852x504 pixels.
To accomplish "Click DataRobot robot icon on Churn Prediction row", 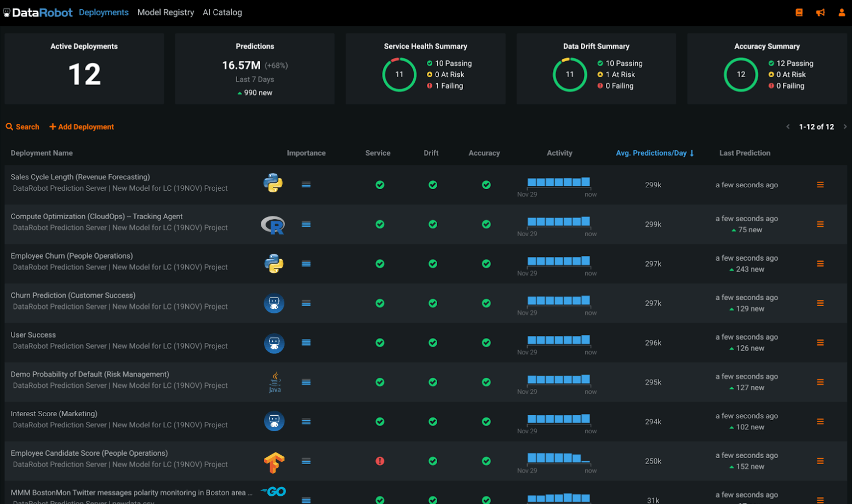I will pyautogui.click(x=274, y=303).
